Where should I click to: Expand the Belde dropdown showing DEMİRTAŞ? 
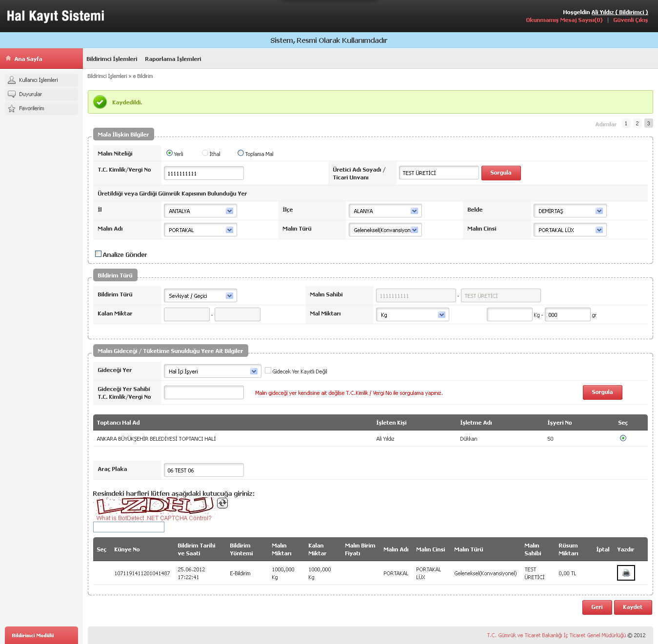(570, 211)
